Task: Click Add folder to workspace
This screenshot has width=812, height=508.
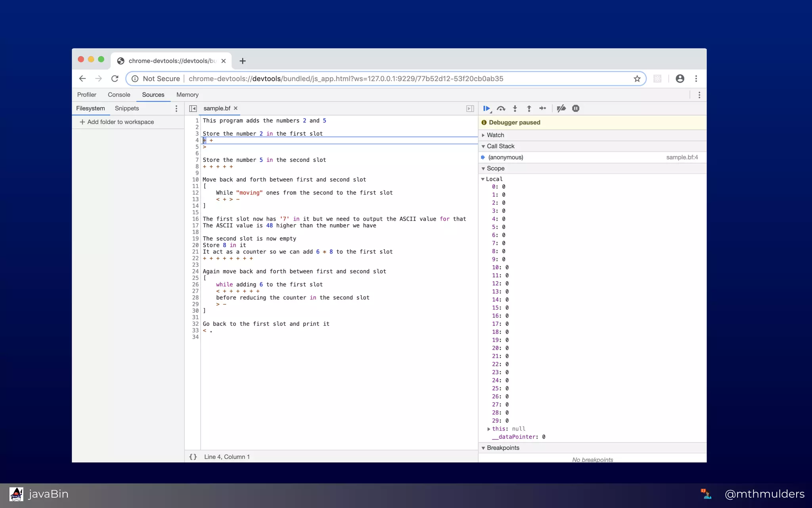Action: 117,122
